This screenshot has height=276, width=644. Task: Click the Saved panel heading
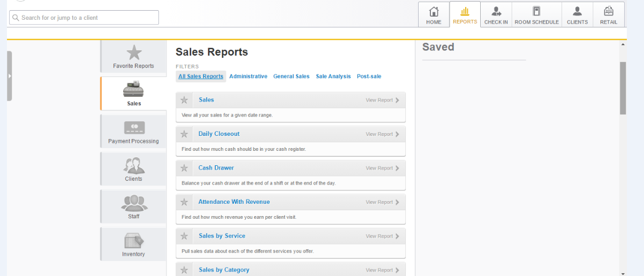click(438, 47)
